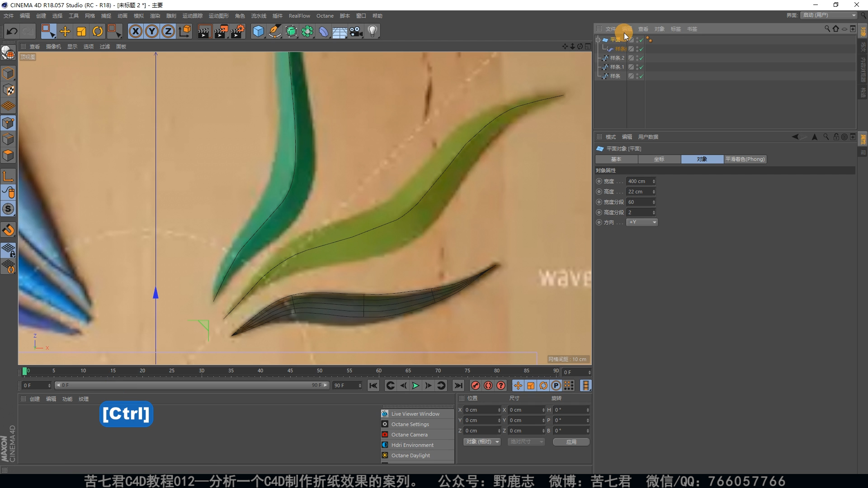868x488 pixels.
Task: Switch to Texture mode
Action: pos(8,90)
